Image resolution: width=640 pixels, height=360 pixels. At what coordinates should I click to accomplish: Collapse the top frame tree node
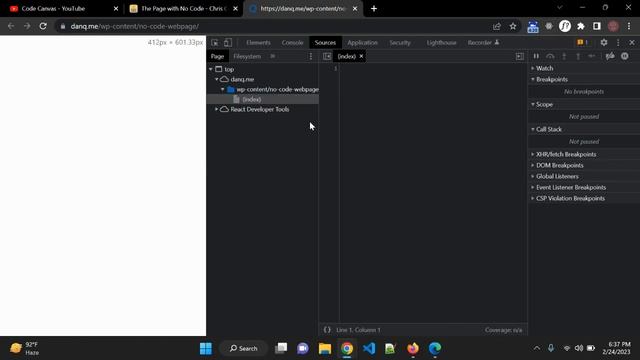(x=211, y=69)
